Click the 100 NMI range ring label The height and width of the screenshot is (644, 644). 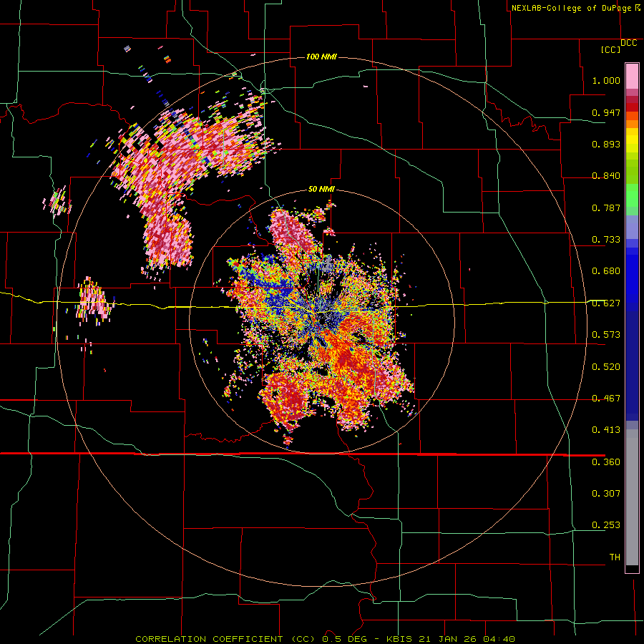321,57
